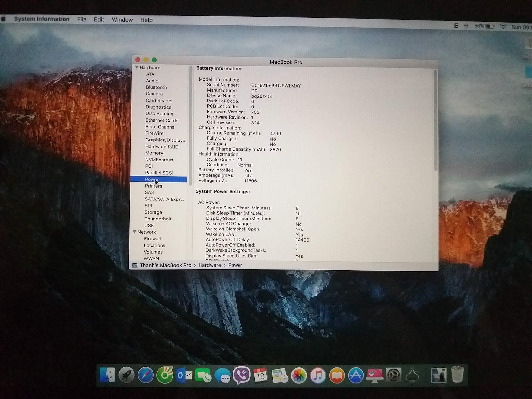Select Disc Burning in the sidebar
532x399 pixels.
pyautogui.click(x=159, y=113)
